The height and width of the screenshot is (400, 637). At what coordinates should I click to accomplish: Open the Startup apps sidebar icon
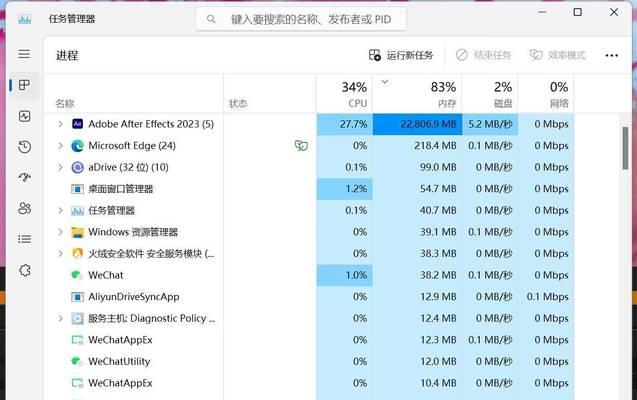24,177
